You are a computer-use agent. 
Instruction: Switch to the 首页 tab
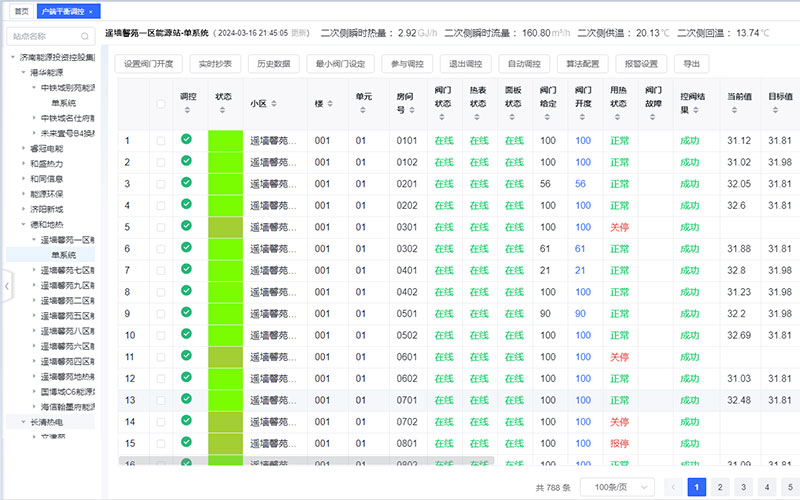tap(20, 11)
